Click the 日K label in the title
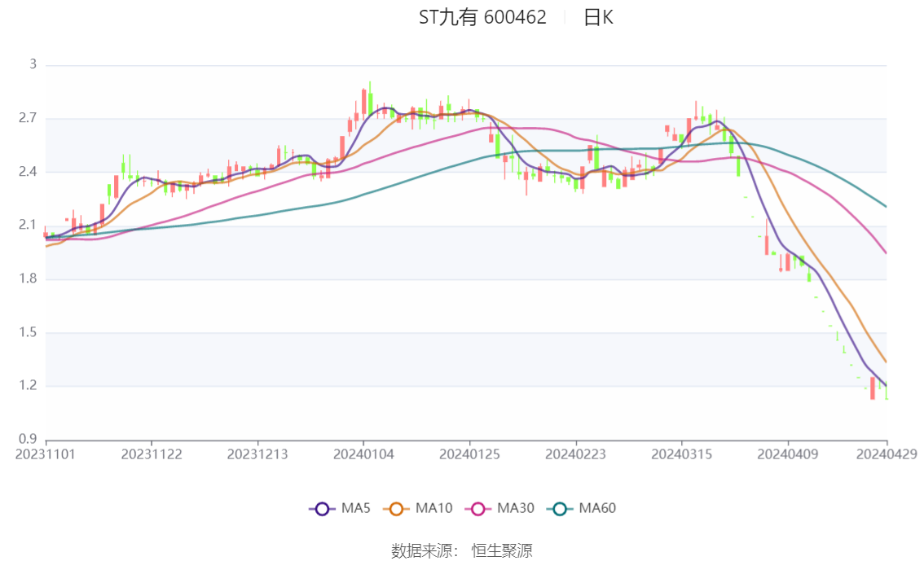 tap(598, 18)
